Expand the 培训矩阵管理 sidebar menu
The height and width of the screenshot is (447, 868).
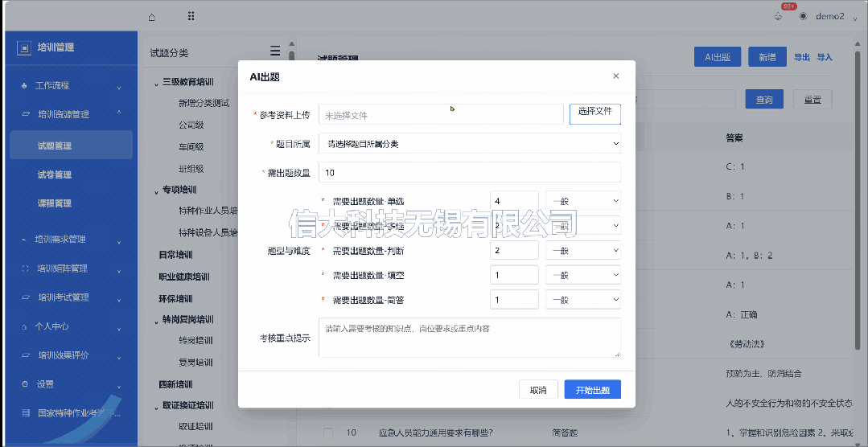click(119, 270)
